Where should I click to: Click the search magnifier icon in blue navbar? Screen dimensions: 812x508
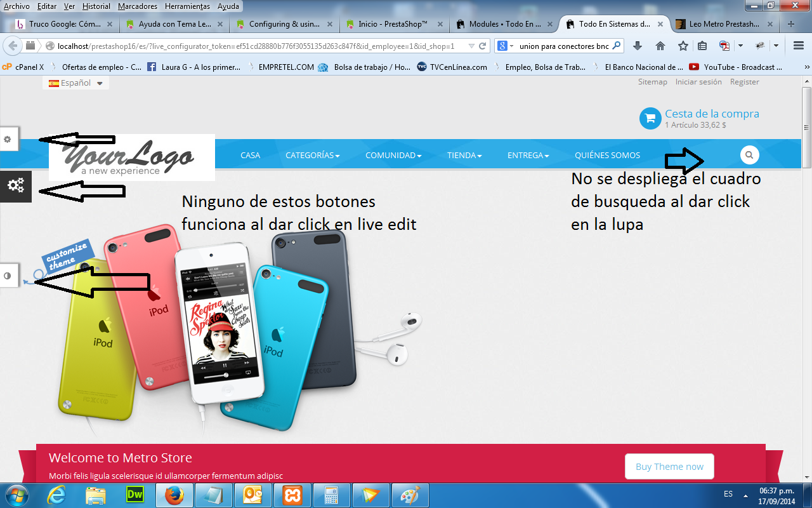pyautogui.click(x=750, y=154)
